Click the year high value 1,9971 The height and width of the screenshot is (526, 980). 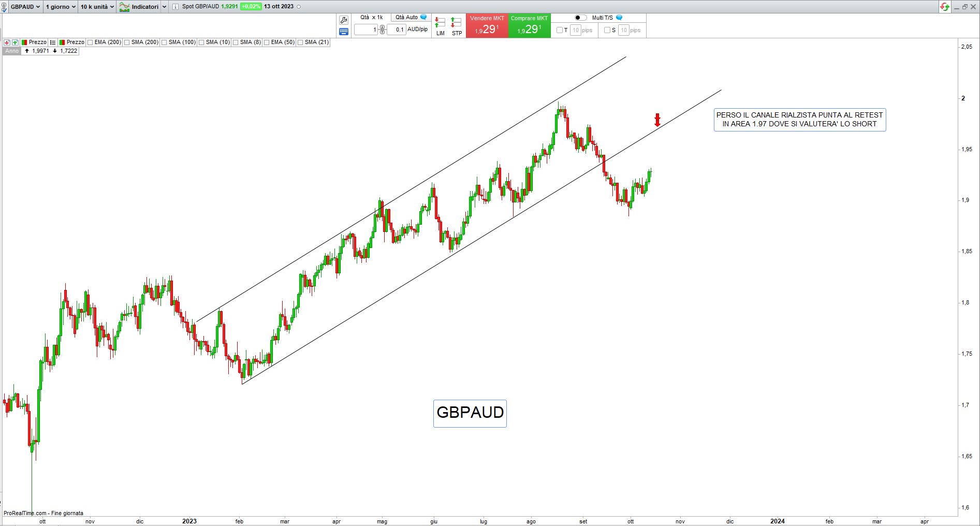40,51
